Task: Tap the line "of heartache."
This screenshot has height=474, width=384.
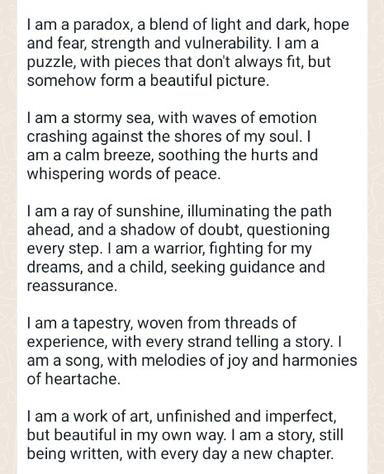Action: click(73, 379)
